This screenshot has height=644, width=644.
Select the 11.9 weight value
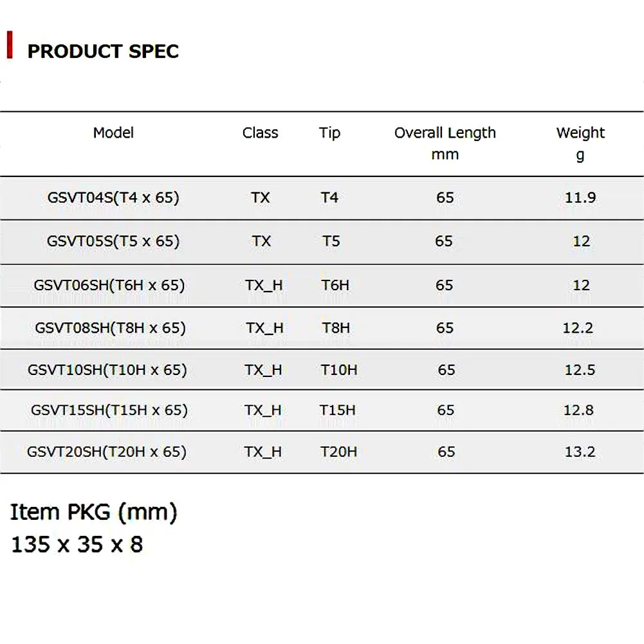tap(580, 198)
